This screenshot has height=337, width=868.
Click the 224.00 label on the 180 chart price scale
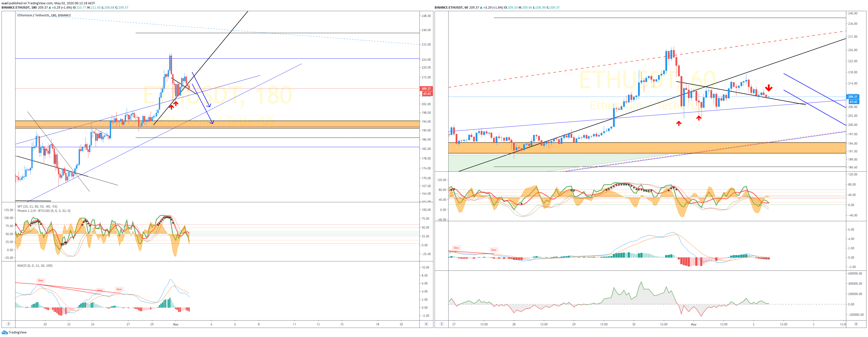coord(426,60)
